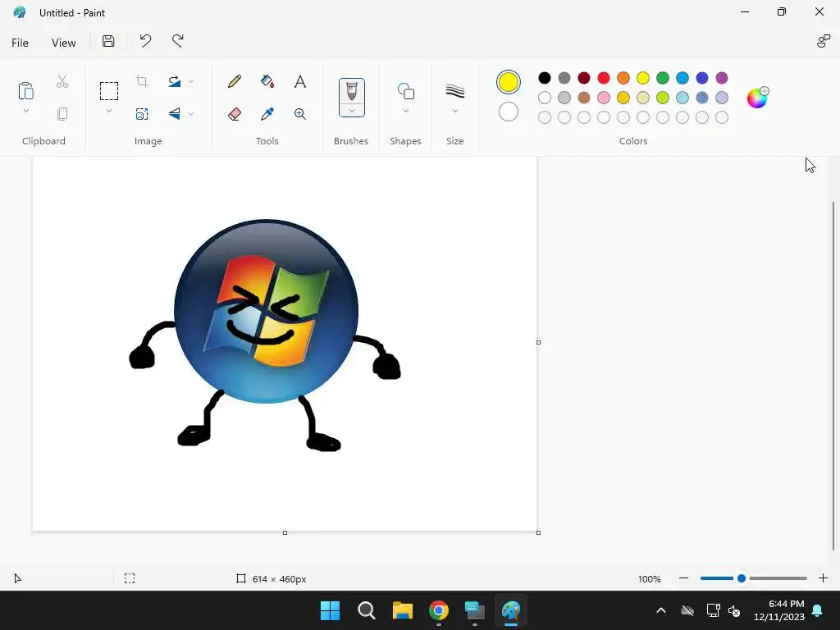Select the Magnifier tool

[x=300, y=114]
